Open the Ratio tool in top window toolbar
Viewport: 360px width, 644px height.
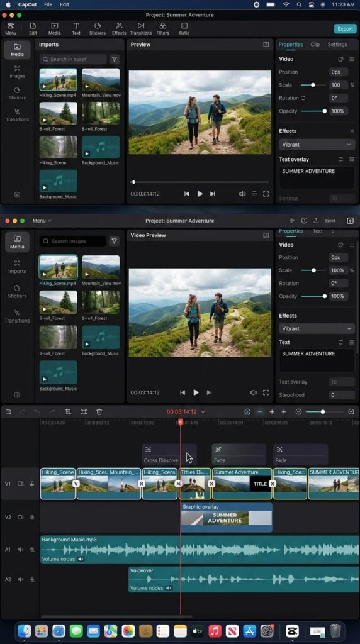tap(184, 28)
